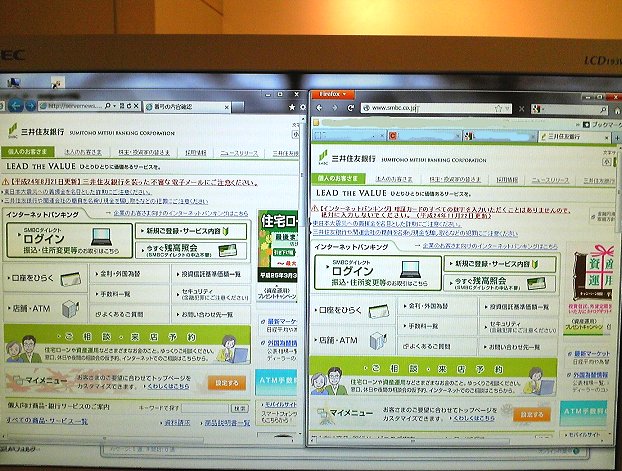Viewport: 622px width, 471px height.
Task: Select '採用情報' tab in the Firefox window
Action: (507, 180)
